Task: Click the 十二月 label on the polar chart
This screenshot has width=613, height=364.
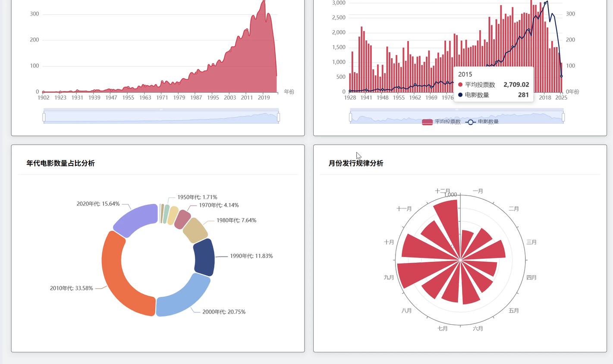Action: coord(443,191)
